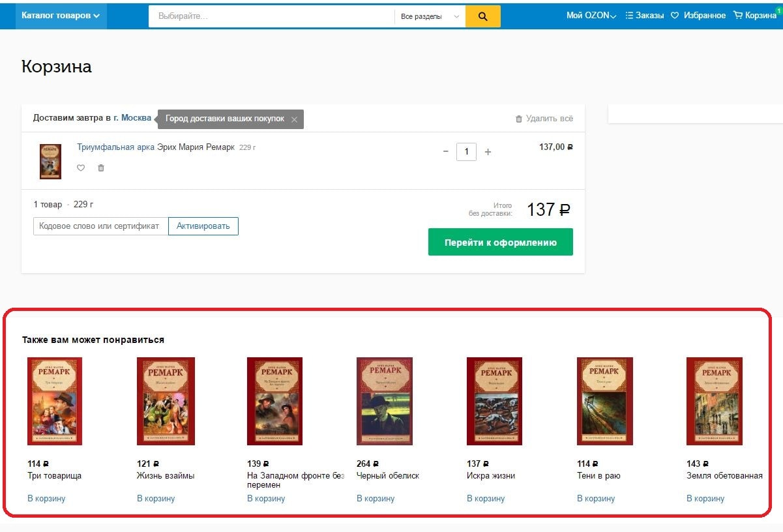Image resolution: width=783 pixels, height=532 pixels.
Task: Open the На Западном фронте book cover
Action: click(x=274, y=401)
